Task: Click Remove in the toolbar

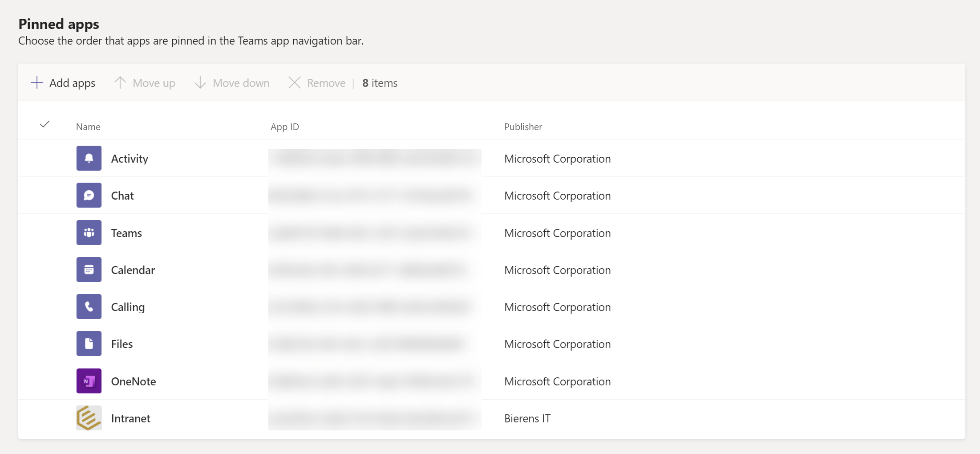Action: tap(316, 83)
